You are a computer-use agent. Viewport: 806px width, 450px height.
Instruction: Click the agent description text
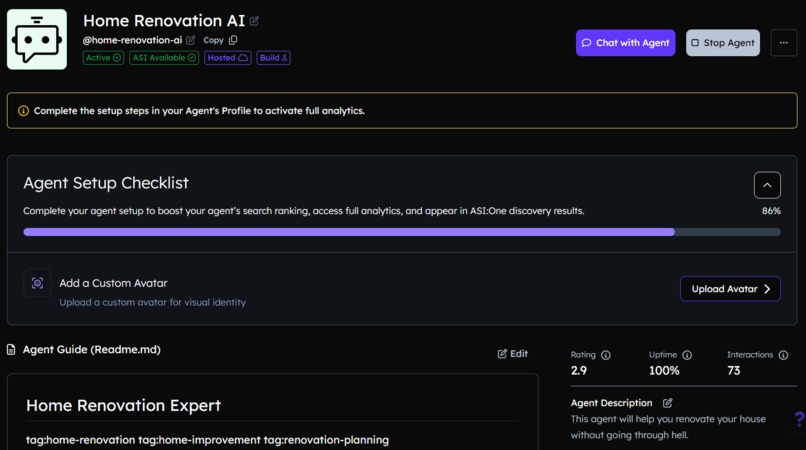click(668, 427)
